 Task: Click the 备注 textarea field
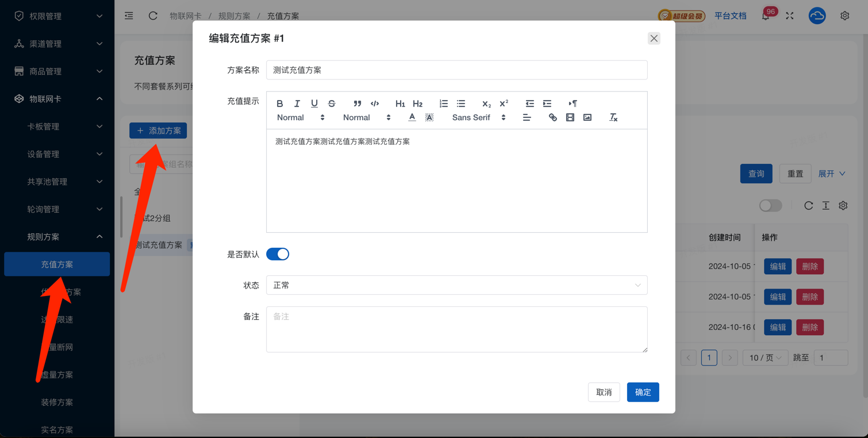pyautogui.click(x=456, y=329)
